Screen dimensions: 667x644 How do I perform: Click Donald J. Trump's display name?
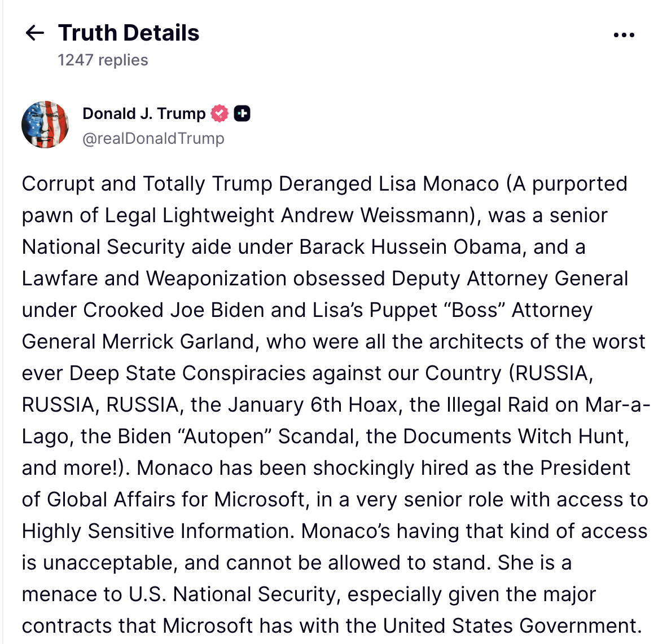144,113
